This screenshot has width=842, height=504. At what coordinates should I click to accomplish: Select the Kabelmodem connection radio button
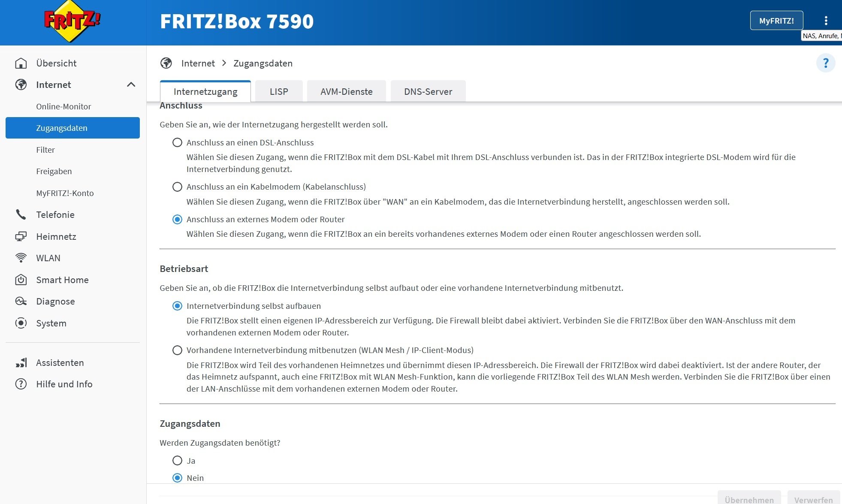[177, 187]
